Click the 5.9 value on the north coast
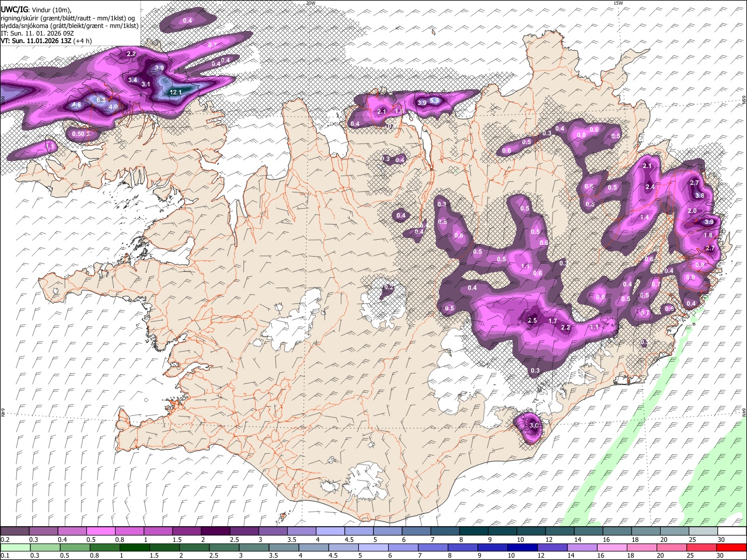Image resolution: width=747 pixels, height=560 pixels. point(435,100)
